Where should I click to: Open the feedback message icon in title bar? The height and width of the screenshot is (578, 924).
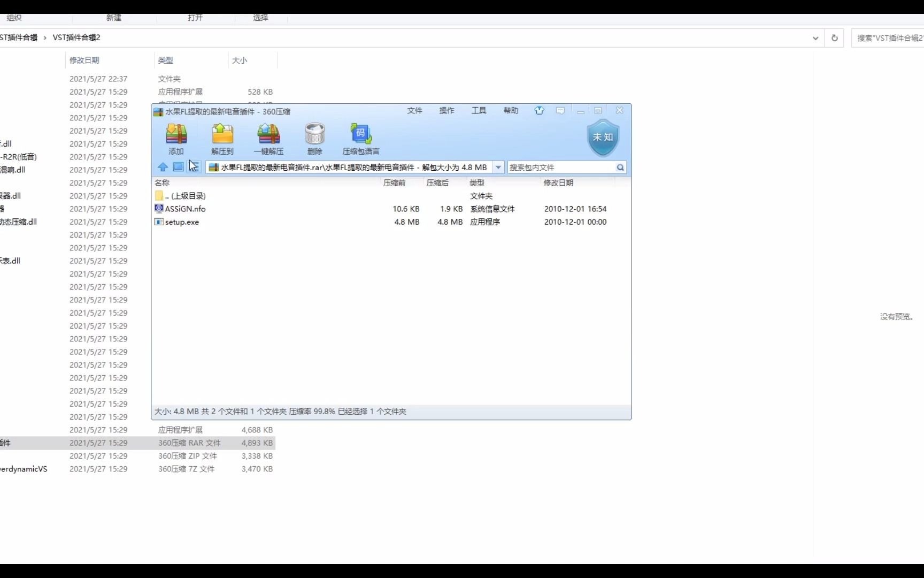560,110
